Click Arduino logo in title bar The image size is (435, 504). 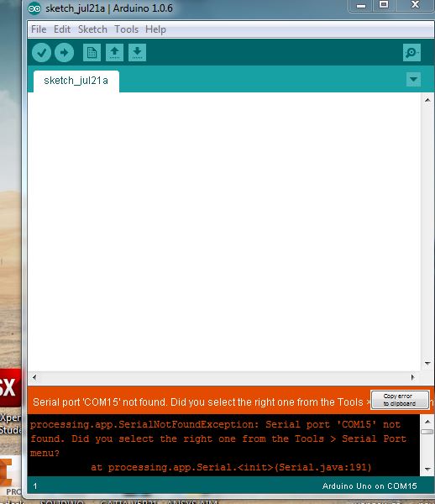(34, 8)
